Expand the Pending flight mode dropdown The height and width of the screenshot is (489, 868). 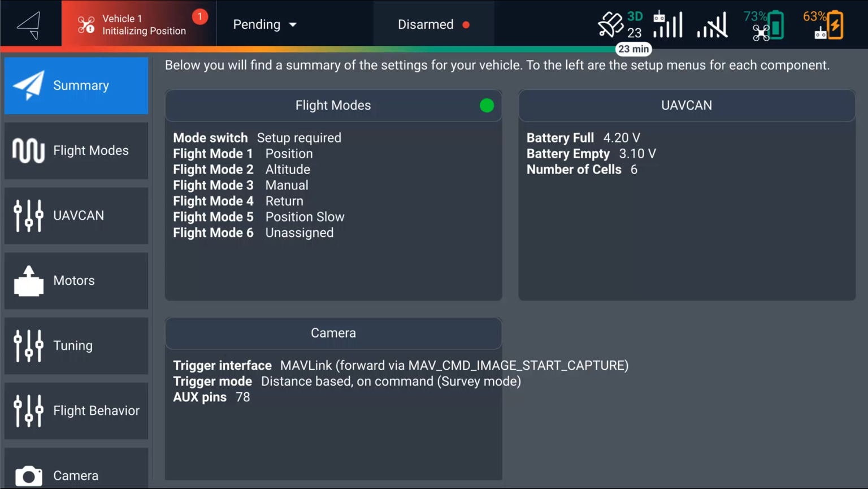point(265,25)
